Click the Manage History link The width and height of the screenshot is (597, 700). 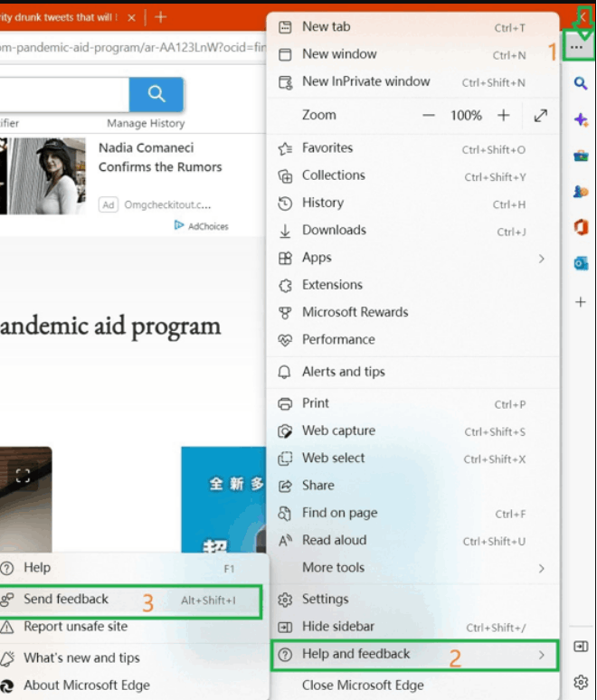[146, 124]
